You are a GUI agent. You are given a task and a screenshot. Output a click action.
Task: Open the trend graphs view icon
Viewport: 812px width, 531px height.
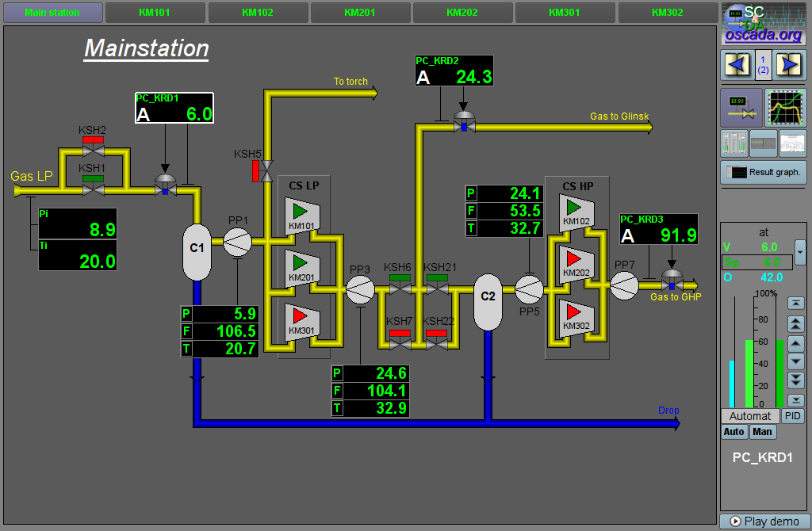785,108
